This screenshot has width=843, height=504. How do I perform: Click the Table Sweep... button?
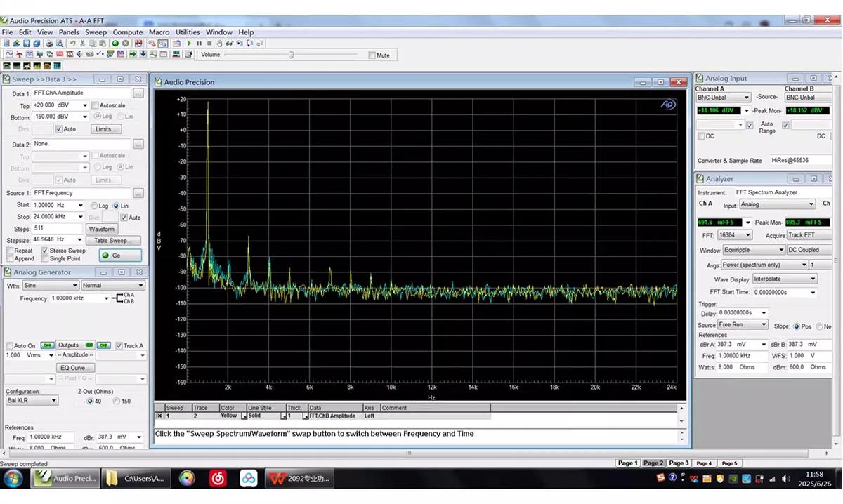[x=113, y=240]
